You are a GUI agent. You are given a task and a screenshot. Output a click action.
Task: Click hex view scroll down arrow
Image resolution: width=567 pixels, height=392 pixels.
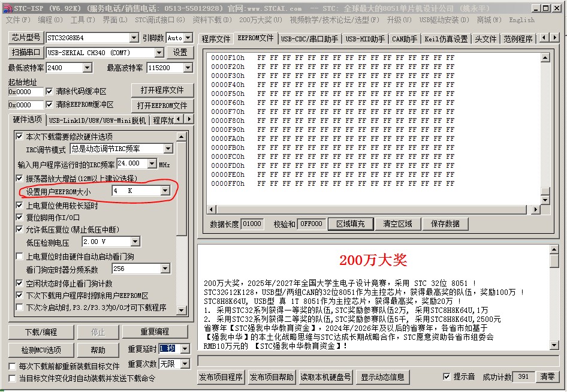click(x=545, y=200)
